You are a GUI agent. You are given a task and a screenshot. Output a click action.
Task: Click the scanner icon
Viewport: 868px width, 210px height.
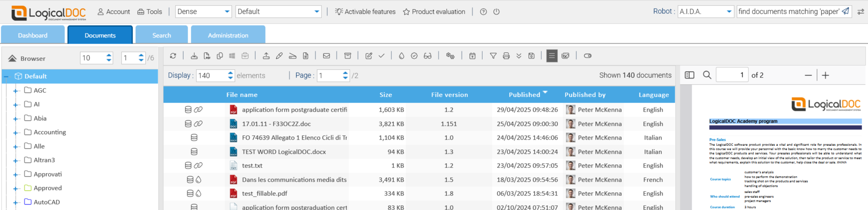point(292,56)
